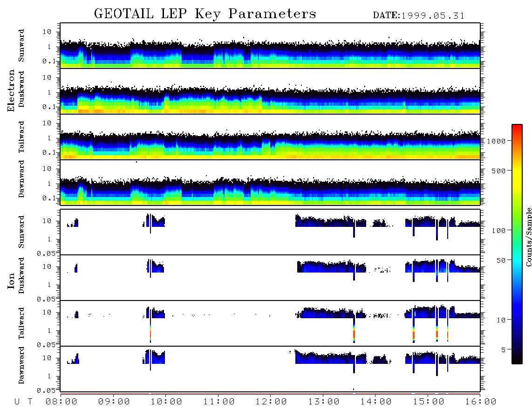The height and width of the screenshot is (410, 532).
Task: Click the '0.05' tick of Ion Dawnward panel
Action: tap(46, 390)
